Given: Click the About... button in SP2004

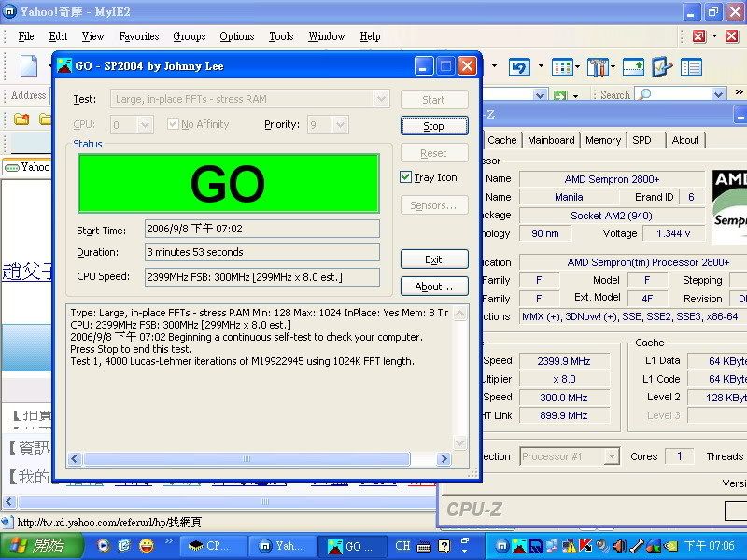Looking at the screenshot, I should [434, 287].
